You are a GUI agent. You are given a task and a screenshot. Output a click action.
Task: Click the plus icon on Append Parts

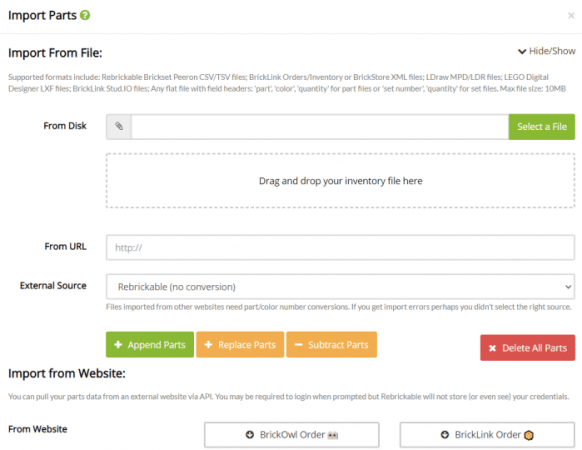pos(118,345)
